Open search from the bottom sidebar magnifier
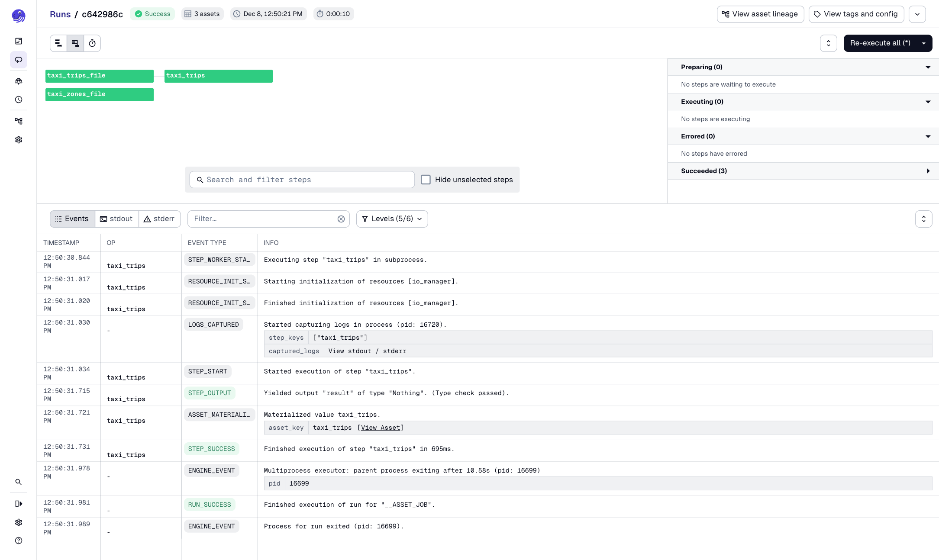This screenshot has width=939, height=560. click(x=19, y=482)
